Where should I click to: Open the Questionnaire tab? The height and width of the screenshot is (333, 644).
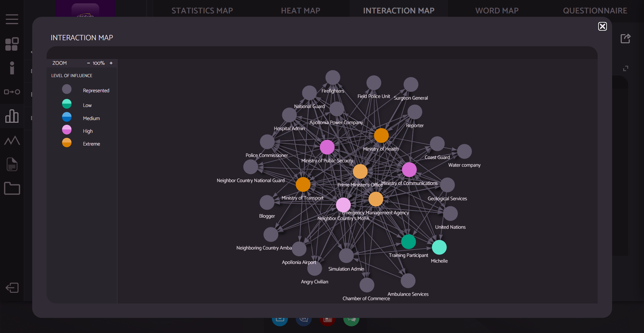pyautogui.click(x=595, y=11)
